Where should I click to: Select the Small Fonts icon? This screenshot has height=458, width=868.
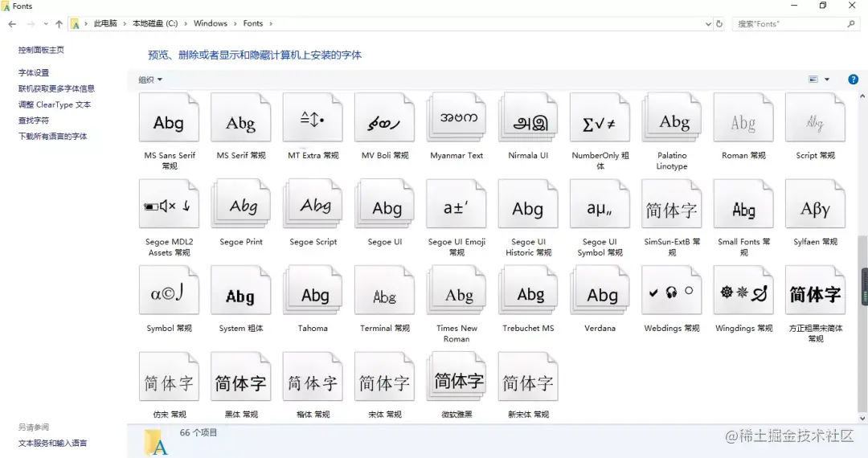point(743,203)
